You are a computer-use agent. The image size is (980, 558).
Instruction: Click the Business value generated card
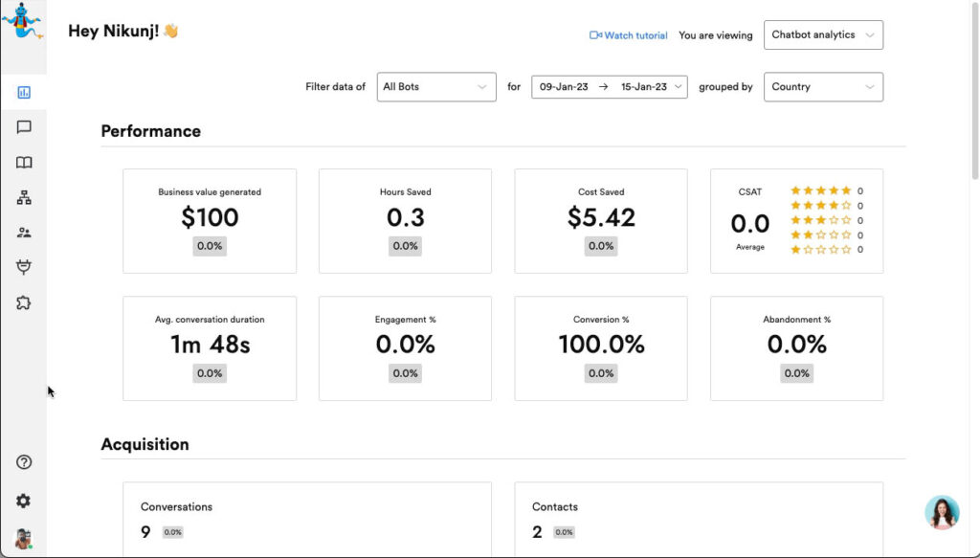click(210, 221)
